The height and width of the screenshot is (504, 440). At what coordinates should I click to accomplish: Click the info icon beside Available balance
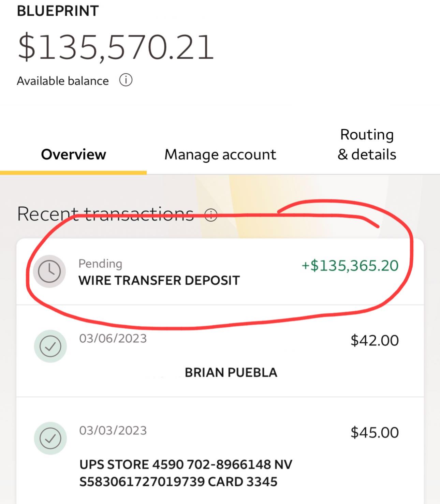click(127, 80)
